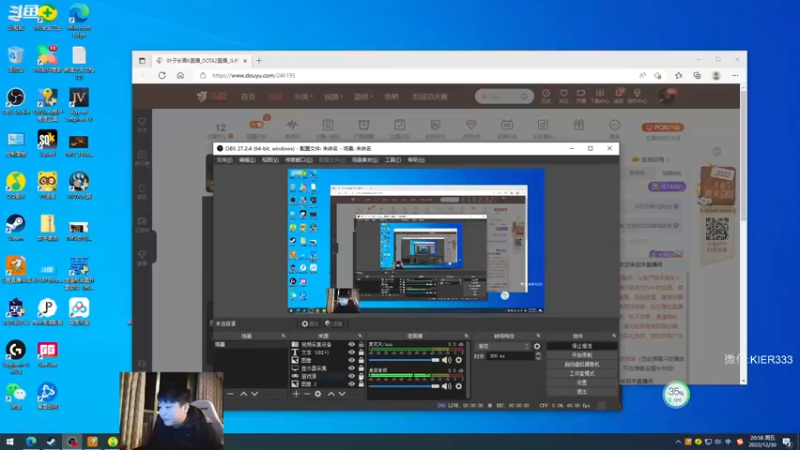Open the Edge collections icon
The height and width of the screenshot is (450, 800).
point(697,76)
